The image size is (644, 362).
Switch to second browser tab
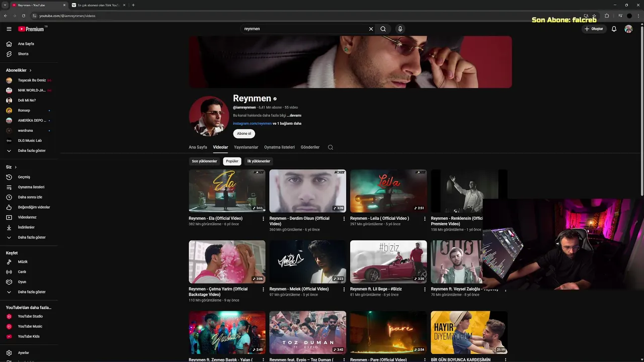(x=98, y=5)
